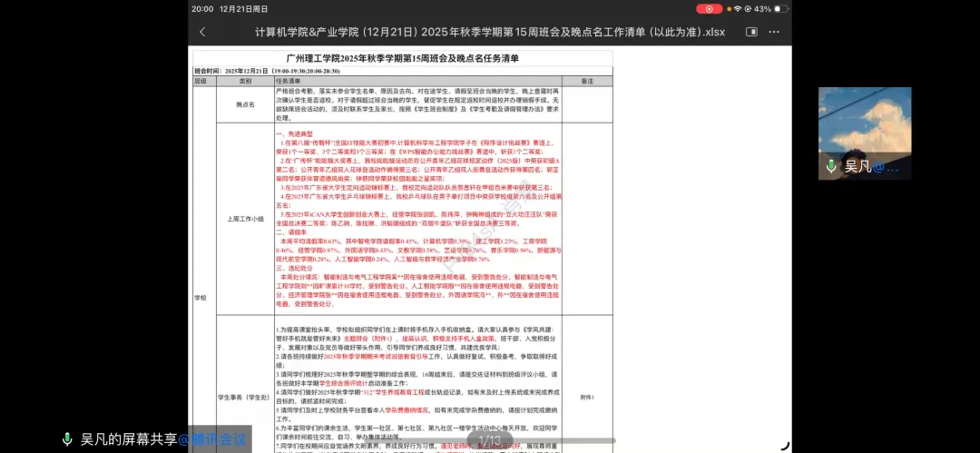The width and height of the screenshot is (980, 453).
Task: Tap the back chevron in the header
Action: click(x=201, y=32)
